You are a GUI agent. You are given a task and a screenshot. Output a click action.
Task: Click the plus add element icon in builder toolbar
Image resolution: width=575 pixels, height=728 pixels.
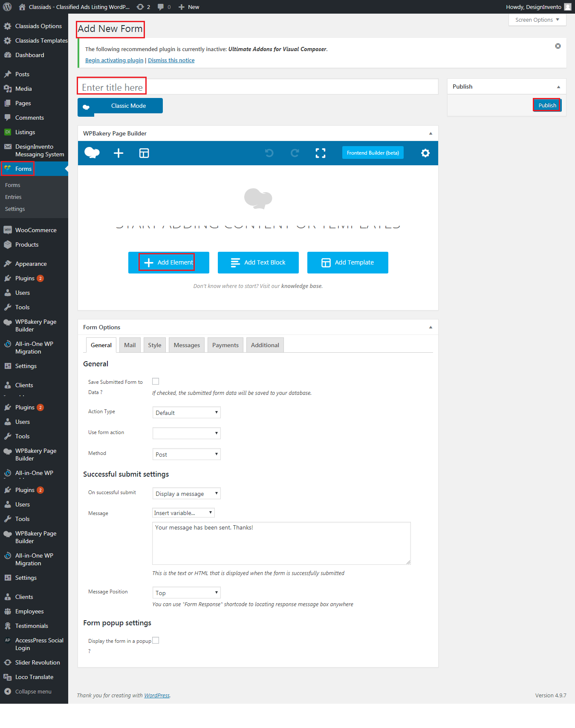point(118,153)
